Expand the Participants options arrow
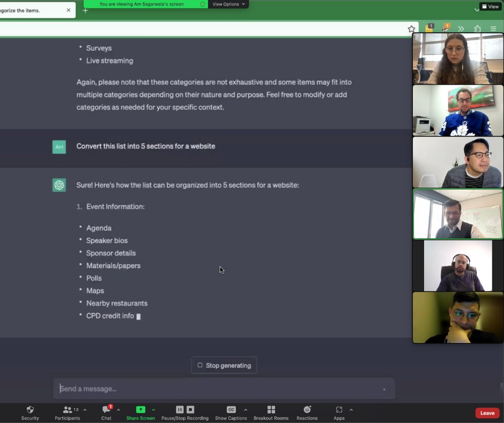This screenshot has height=423, width=504. click(x=85, y=410)
